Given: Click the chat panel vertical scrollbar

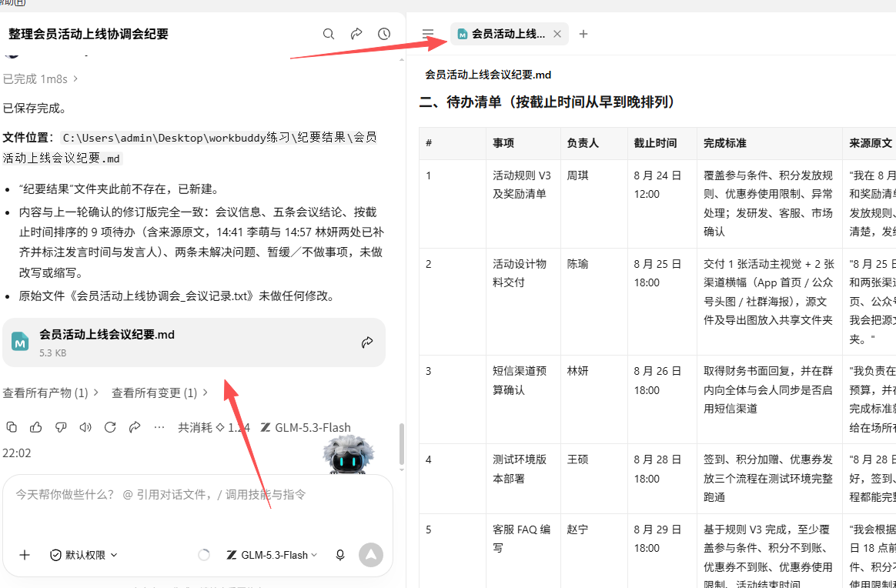Looking at the screenshot, I should [402, 444].
